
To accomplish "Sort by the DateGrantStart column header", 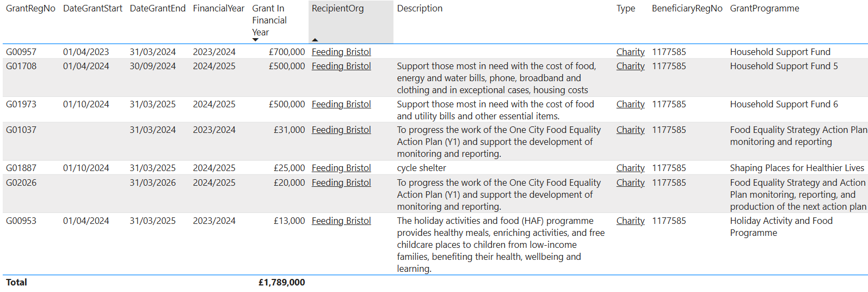I will [93, 9].
